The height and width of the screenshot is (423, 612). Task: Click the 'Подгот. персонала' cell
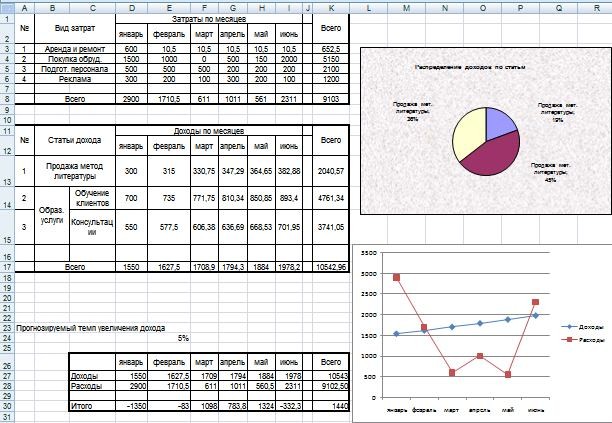(x=75, y=69)
